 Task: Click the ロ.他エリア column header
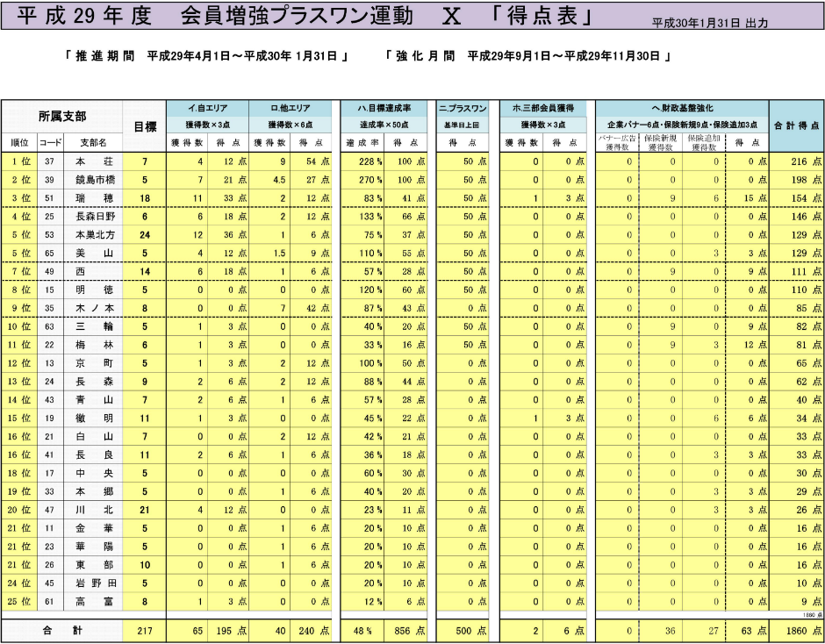pos(291,109)
